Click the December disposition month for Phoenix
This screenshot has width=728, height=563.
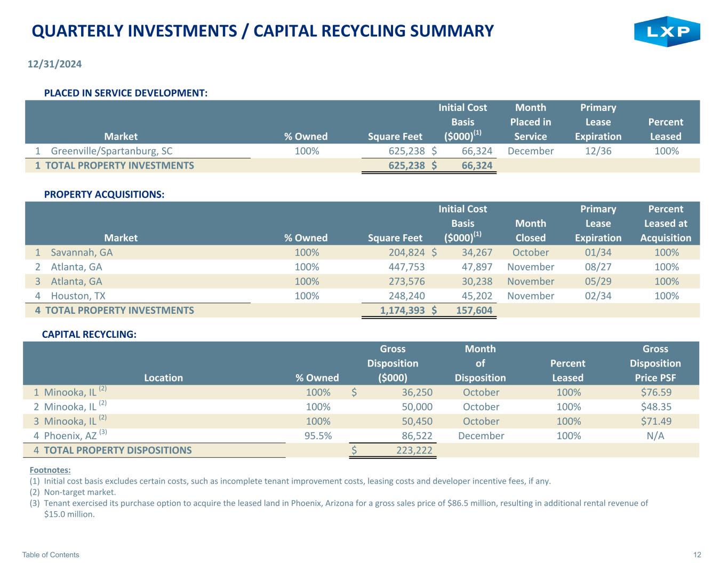pyautogui.click(x=481, y=436)
